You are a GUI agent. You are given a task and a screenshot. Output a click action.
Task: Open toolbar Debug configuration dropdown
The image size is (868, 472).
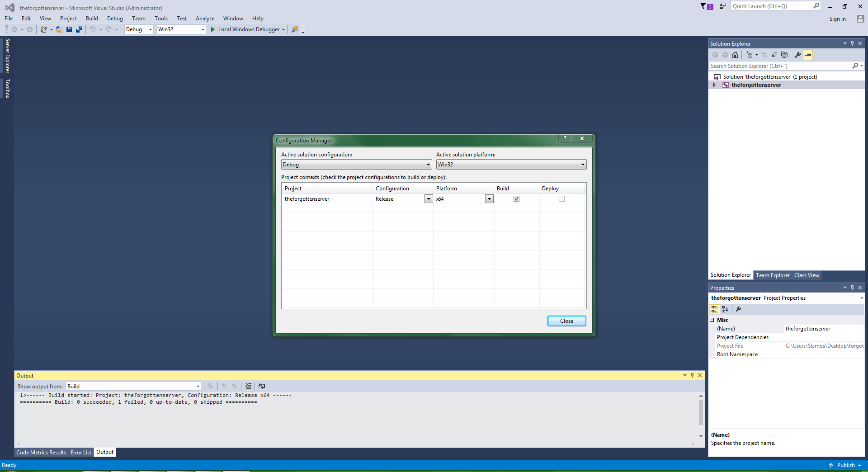[139, 29]
